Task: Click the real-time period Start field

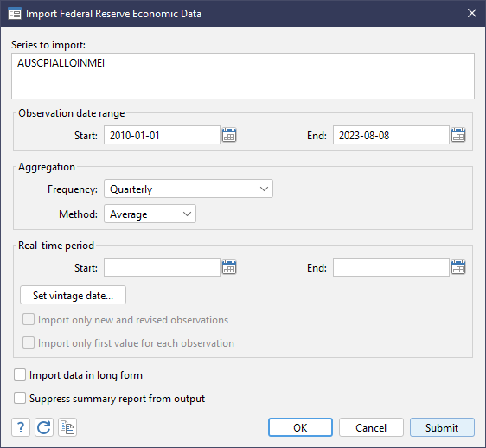Action: [x=162, y=267]
